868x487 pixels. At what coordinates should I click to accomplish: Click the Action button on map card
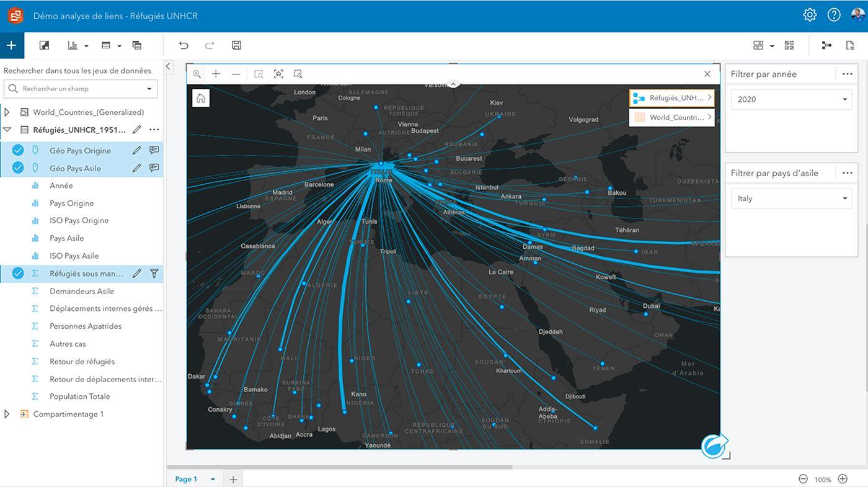click(714, 446)
